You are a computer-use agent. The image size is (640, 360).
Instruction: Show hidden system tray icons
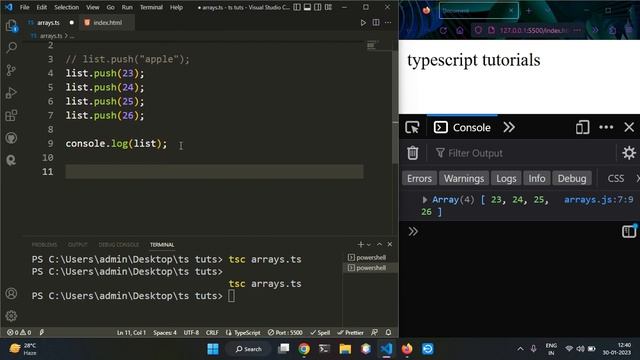point(520,349)
